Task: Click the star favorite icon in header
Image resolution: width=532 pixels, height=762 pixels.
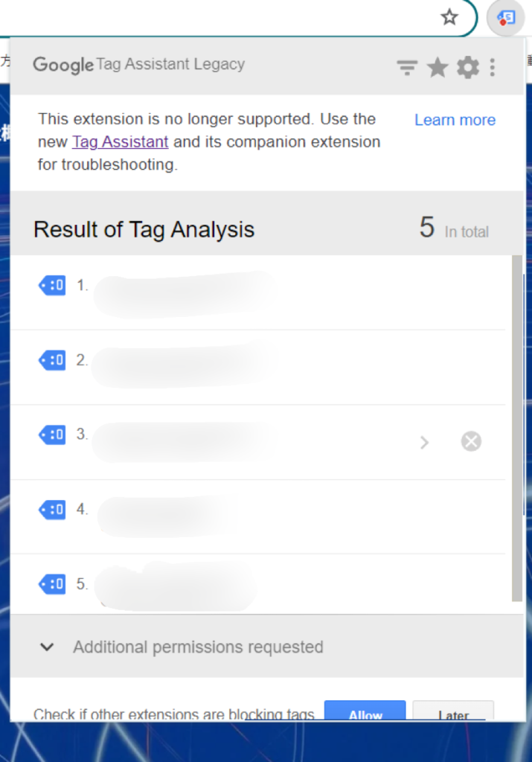Action: pos(438,68)
